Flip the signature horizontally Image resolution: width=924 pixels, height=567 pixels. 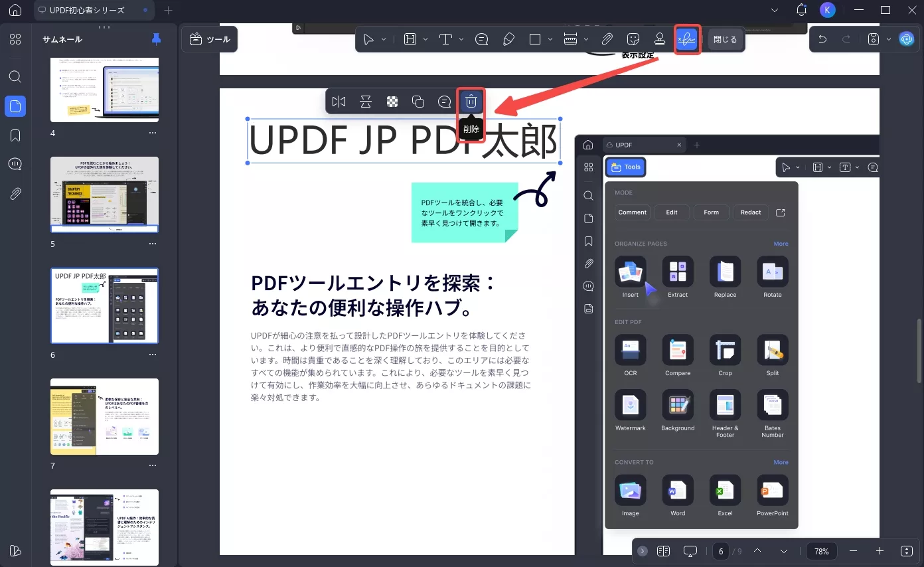click(x=339, y=102)
